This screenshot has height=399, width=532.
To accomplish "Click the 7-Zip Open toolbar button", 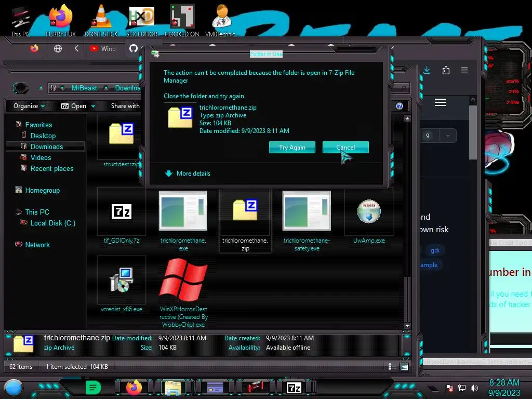I will pyautogui.click(x=74, y=106).
